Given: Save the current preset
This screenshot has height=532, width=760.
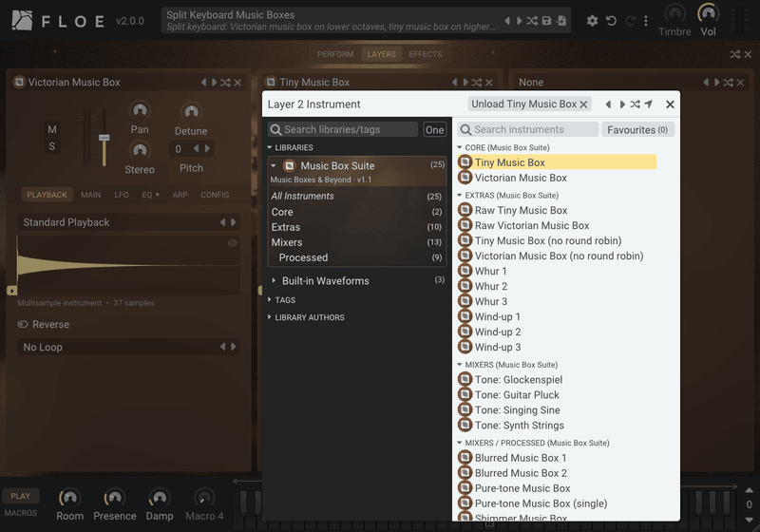Looking at the screenshot, I should 546,21.
